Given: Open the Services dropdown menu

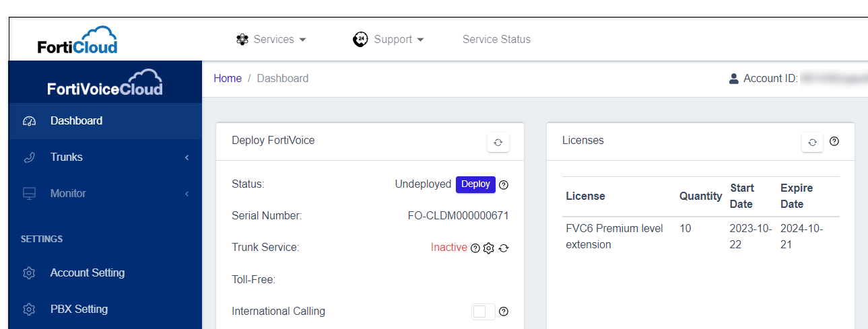Looking at the screenshot, I should tap(271, 40).
